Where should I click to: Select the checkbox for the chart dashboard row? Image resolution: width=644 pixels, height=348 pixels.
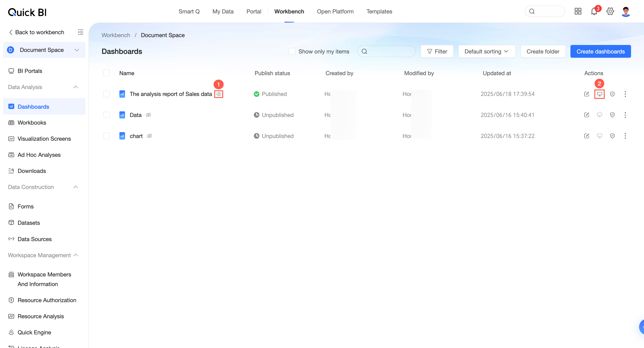tap(106, 136)
